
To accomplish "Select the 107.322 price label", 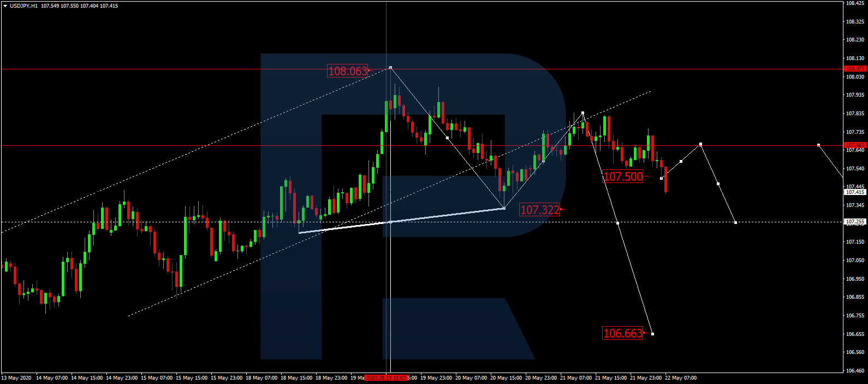I will [x=540, y=210].
